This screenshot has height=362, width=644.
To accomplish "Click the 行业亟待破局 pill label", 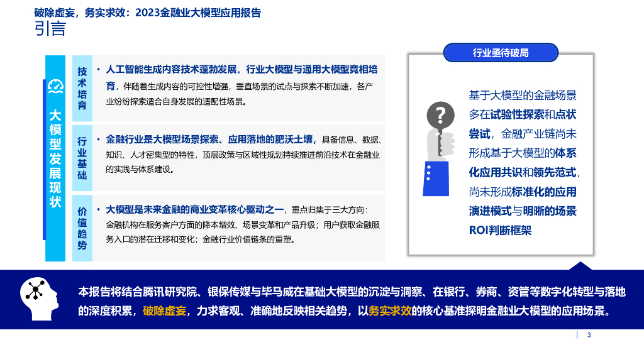I will pos(501,53).
